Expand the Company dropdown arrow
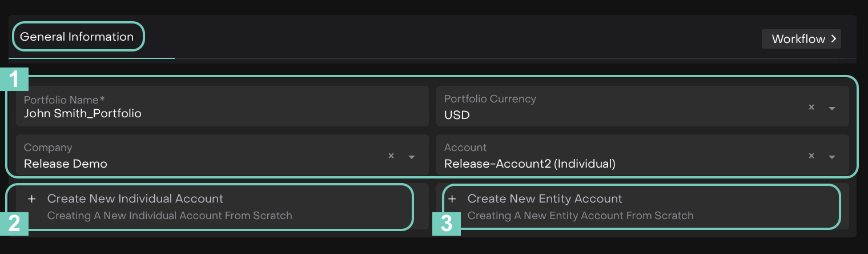This screenshot has width=868, height=254. pyautogui.click(x=412, y=157)
